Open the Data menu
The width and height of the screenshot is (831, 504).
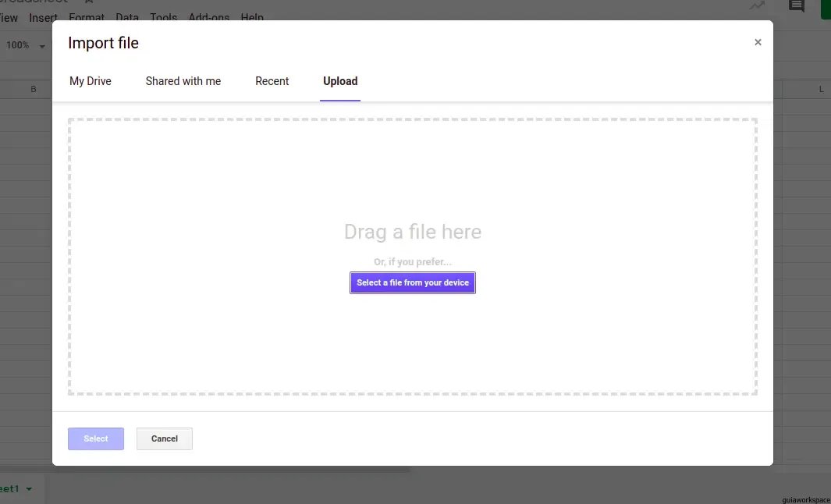tap(127, 17)
